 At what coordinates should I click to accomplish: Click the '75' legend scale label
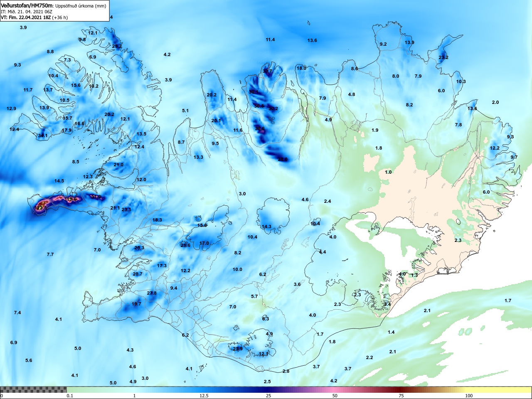click(401, 396)
